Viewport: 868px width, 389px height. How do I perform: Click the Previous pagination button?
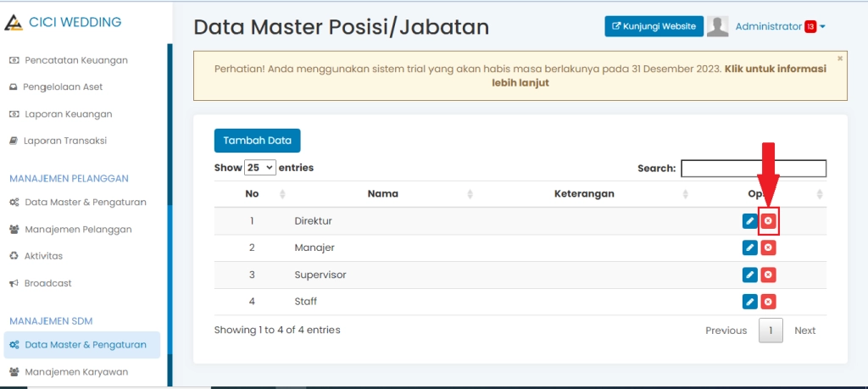(x=726, y=331)
